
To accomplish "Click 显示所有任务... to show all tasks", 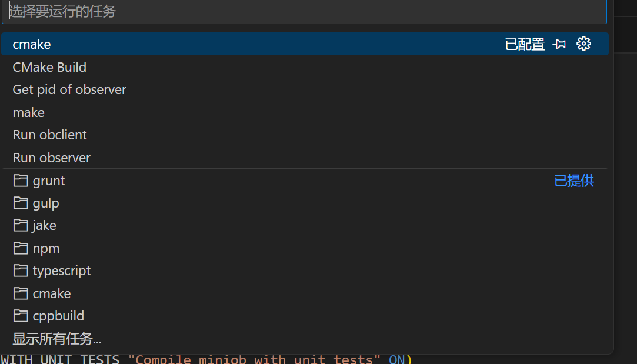I will point(57,339).
